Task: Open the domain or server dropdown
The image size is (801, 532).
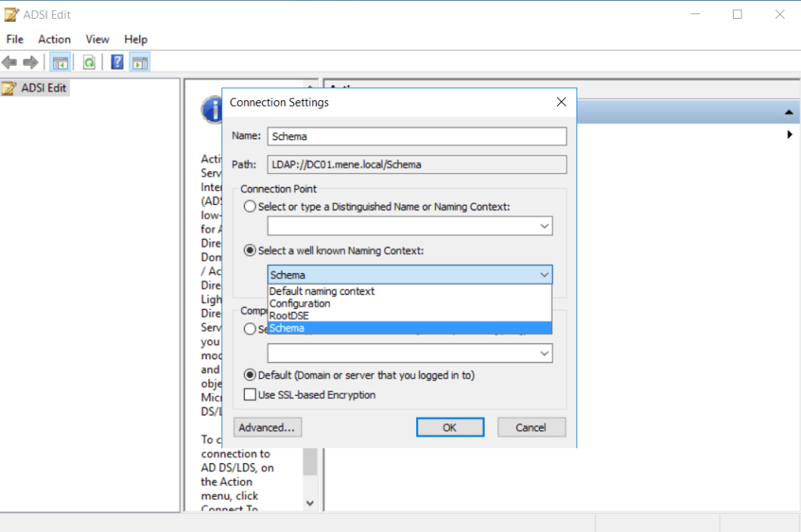Action: 544,354
